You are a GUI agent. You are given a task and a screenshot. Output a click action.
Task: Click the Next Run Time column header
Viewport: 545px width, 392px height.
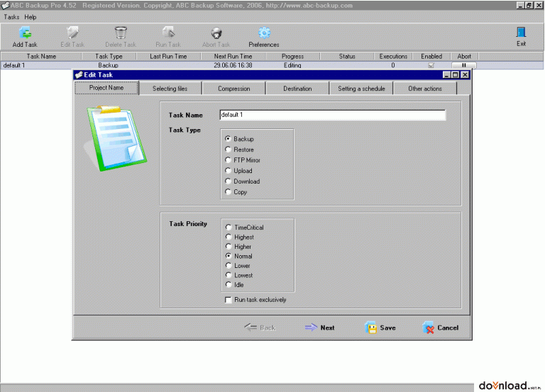233,56
